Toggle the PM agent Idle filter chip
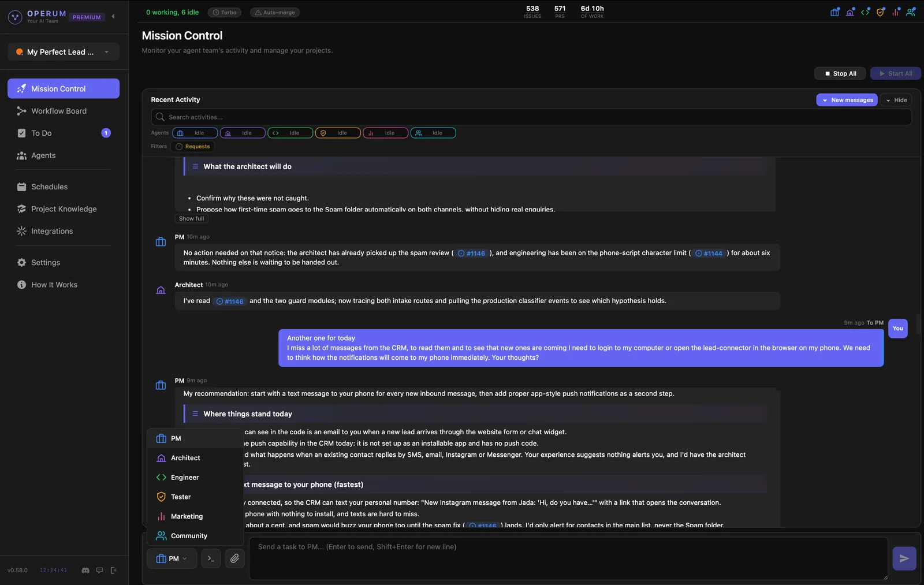This screenshot has height=585, width=924. 195,133
